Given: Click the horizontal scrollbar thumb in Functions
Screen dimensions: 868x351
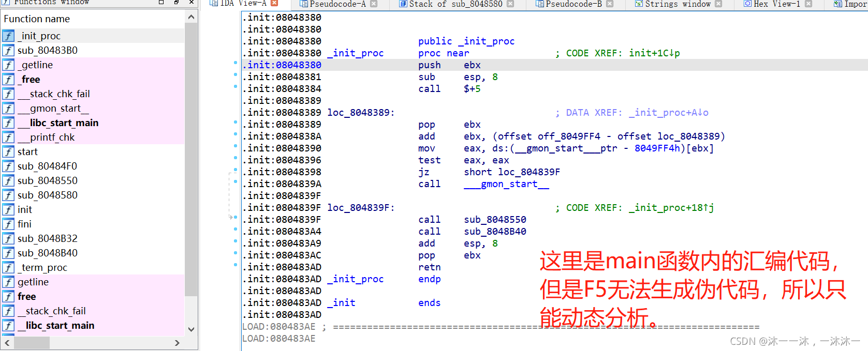Looking at the screenshot, I should (32, 343).
